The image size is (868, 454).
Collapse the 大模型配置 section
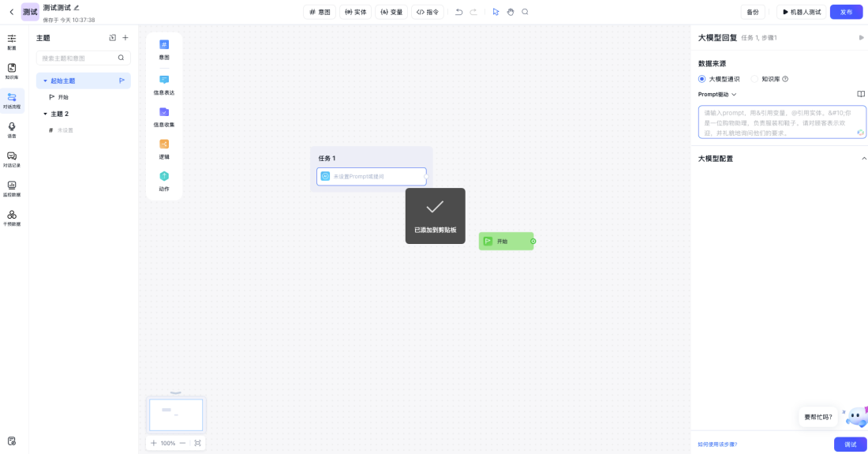[863, 159]
